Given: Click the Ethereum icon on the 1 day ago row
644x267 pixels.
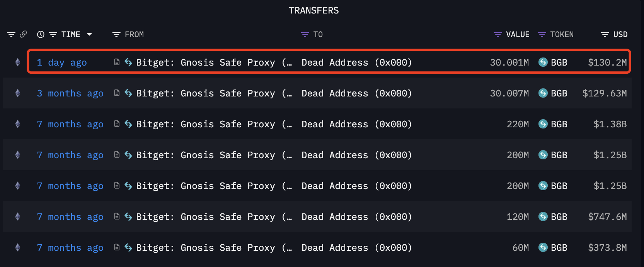Looking at the screenshot, I should point(17,62).
